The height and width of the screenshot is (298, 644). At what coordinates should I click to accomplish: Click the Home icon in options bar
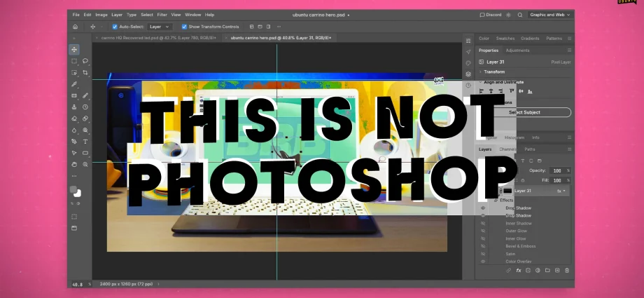75,27
